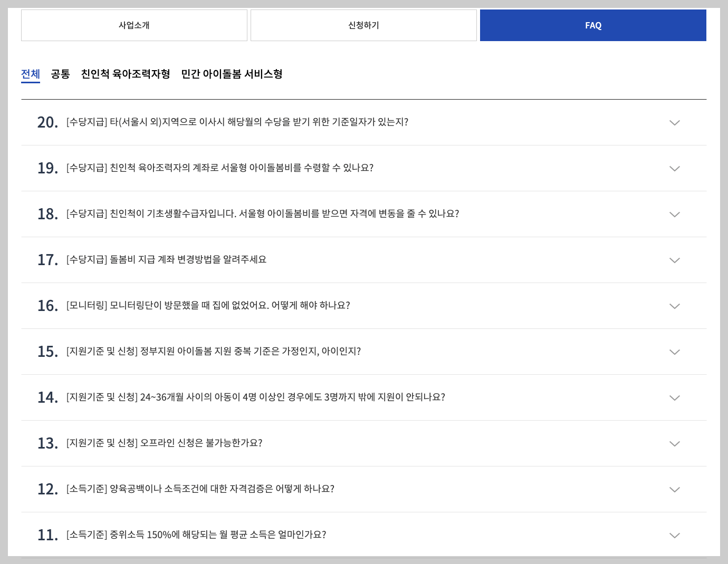The height and width of the screenshot is (564, 728).
Task: Expand question 19 using its chevron arrow
Action: [674, 168]
